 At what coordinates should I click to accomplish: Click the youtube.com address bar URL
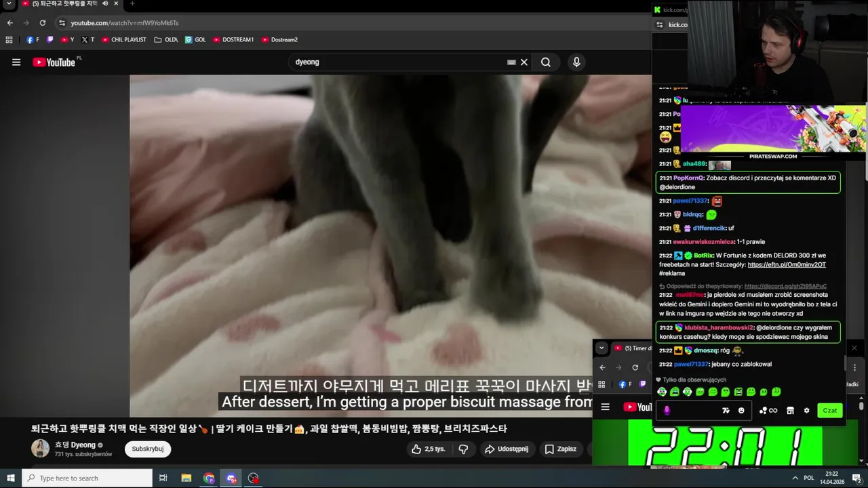[125, 23]
